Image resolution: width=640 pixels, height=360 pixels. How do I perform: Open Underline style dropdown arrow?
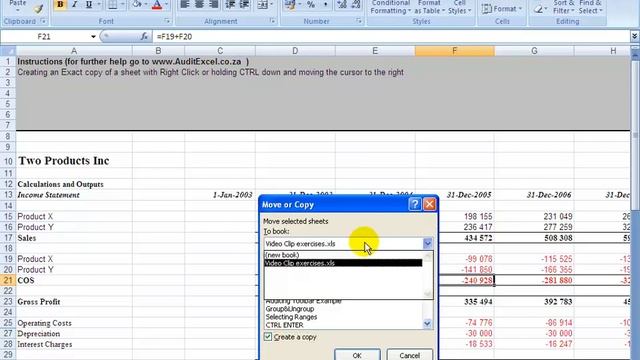99,5
